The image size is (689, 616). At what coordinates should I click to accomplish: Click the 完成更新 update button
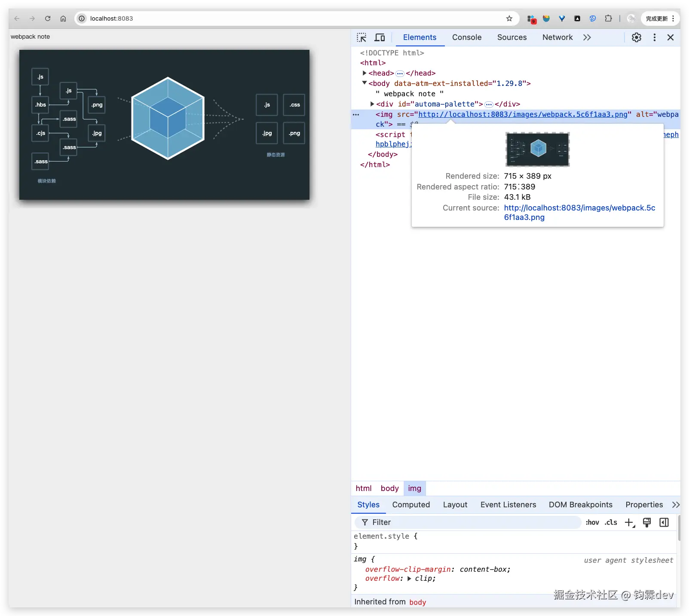coord(657,18)
